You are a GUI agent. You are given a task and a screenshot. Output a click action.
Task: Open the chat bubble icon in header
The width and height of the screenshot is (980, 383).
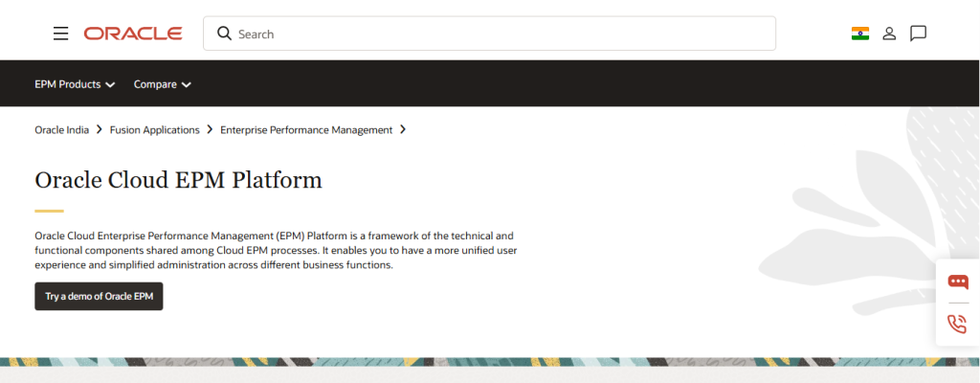(x=918, y=34)
